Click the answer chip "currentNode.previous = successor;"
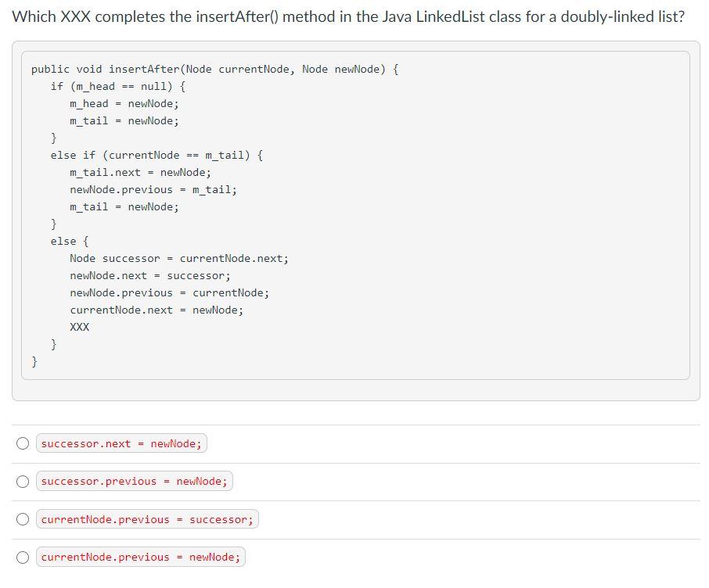 [x=147, y=518]
